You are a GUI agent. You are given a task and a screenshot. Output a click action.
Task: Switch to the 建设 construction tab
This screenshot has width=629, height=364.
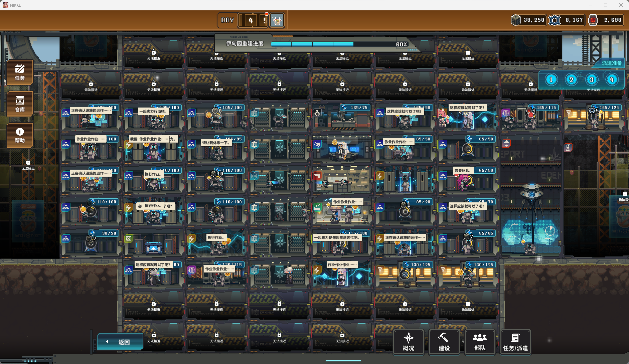coord(444,342)
